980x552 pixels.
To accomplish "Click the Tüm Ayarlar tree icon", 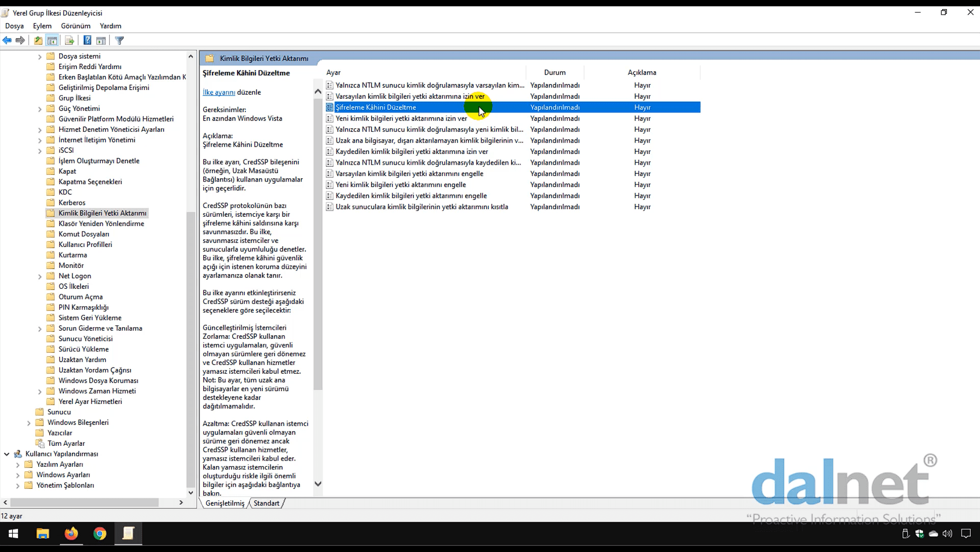I will pos(40,443).
